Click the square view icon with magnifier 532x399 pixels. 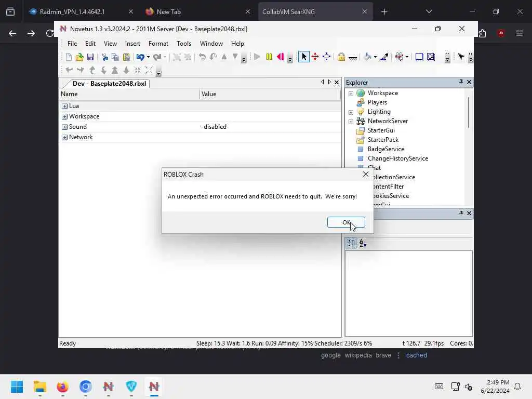coord(431,57)
